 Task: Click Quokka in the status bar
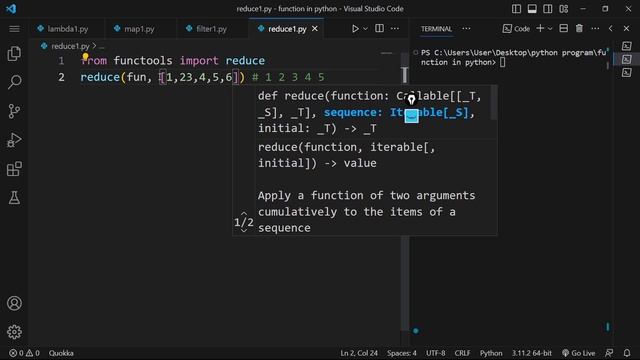[61, 353]
